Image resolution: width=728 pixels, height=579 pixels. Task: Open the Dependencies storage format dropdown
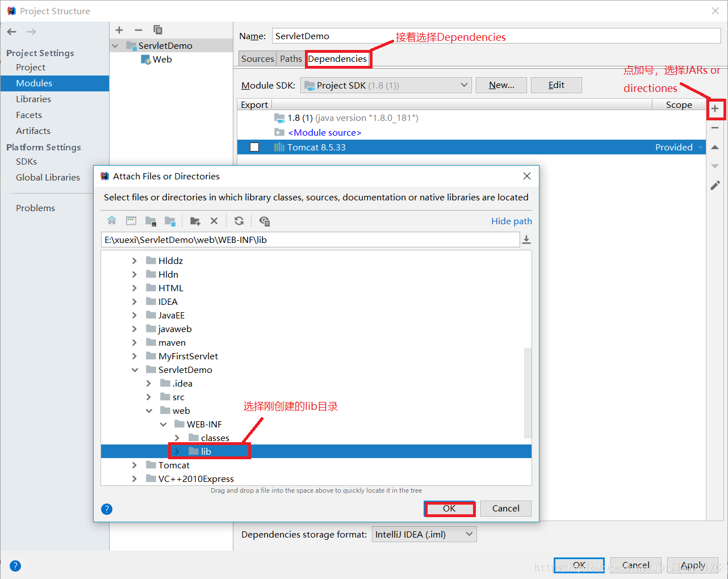pyautogui.click(x=424, y=534)
